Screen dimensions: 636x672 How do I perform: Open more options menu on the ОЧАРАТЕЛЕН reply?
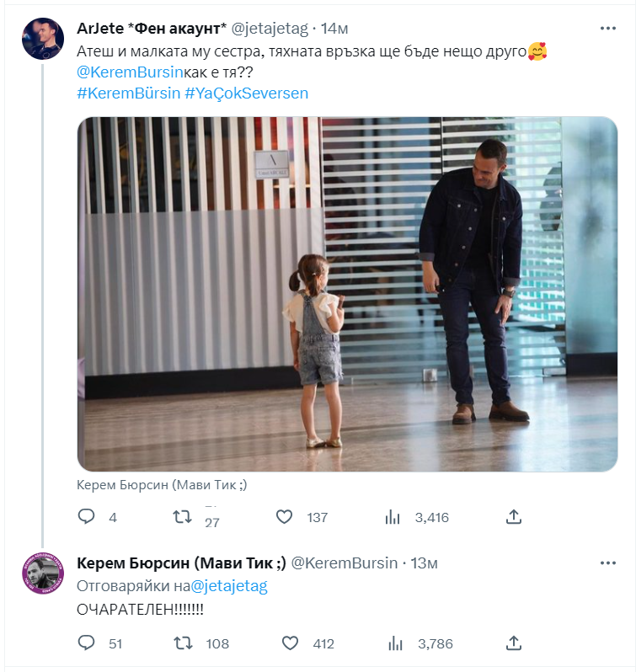[607, 563]
